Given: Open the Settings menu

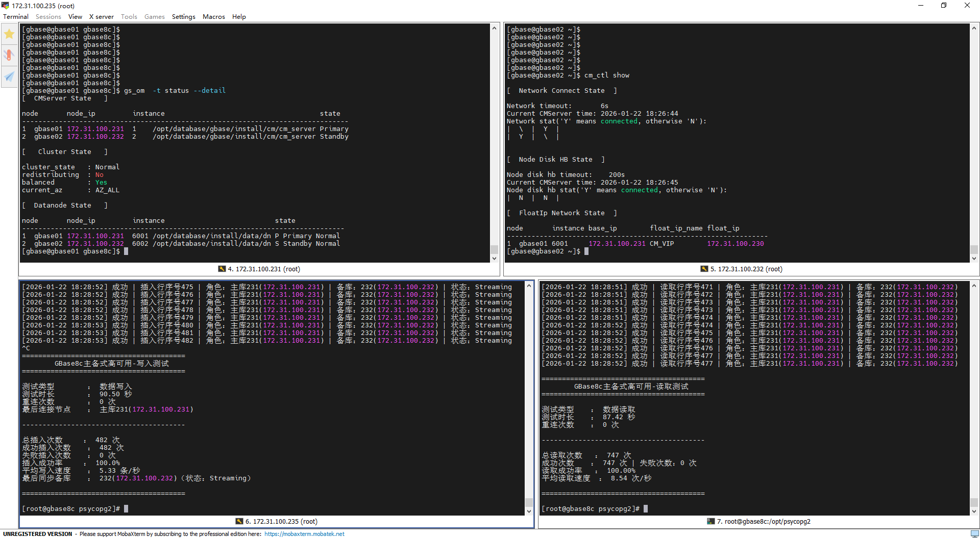Looking at the screenshot, I should [x=183, y=17].
